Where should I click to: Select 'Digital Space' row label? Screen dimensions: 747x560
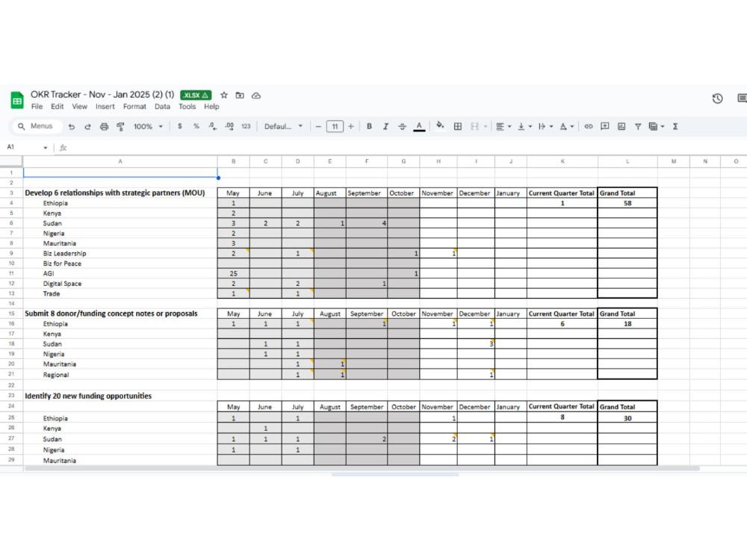pos(62,283)
